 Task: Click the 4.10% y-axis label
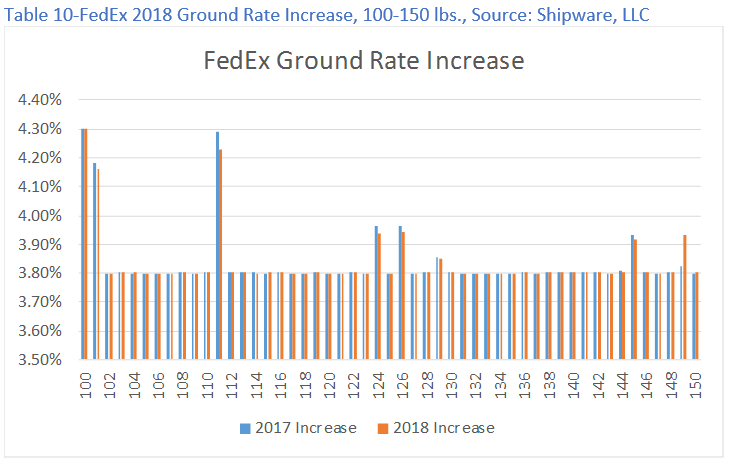40,186
